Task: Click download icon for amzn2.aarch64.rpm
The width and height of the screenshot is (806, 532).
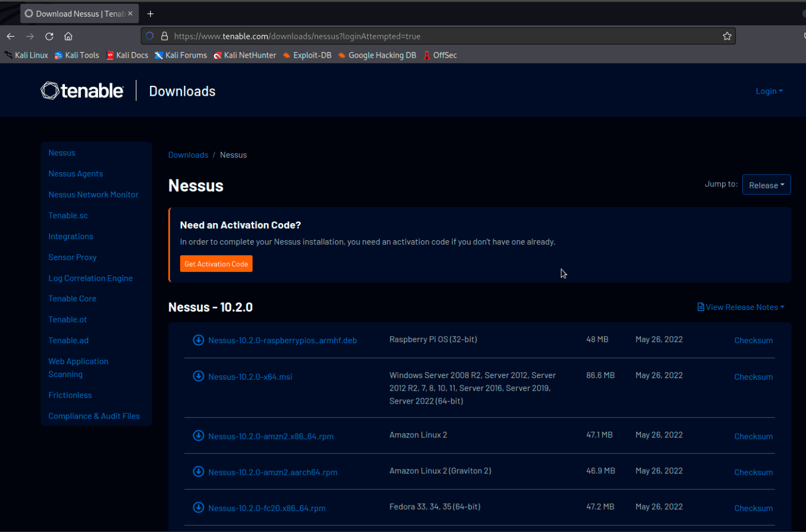Action: (198, 472)
